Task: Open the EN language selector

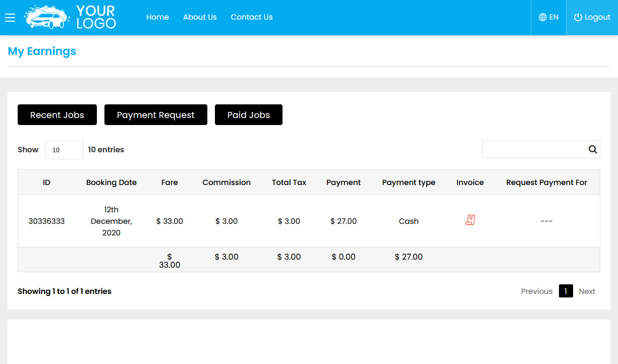Action: 549,17
